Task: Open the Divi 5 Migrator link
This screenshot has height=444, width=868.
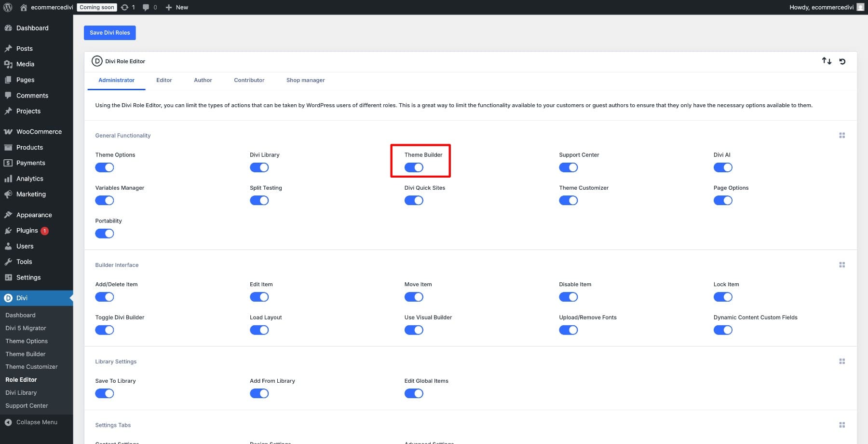Action: [x=26, y=328]
